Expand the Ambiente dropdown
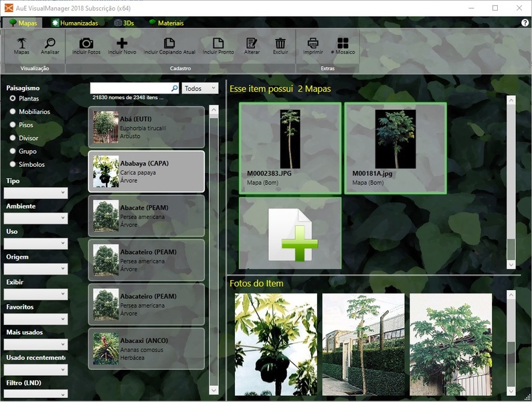The width and height of the screenshot is (532, 402). click(35, 218)
